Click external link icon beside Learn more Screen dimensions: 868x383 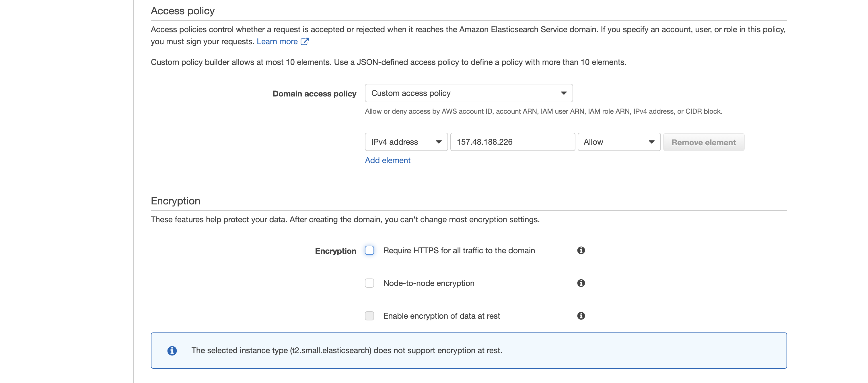click(x=305, y=41)
